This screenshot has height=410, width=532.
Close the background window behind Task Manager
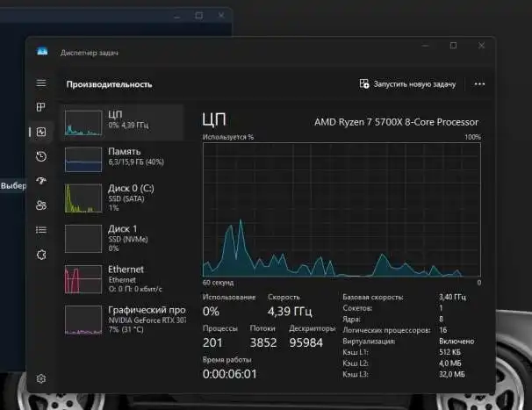point(221,16)
